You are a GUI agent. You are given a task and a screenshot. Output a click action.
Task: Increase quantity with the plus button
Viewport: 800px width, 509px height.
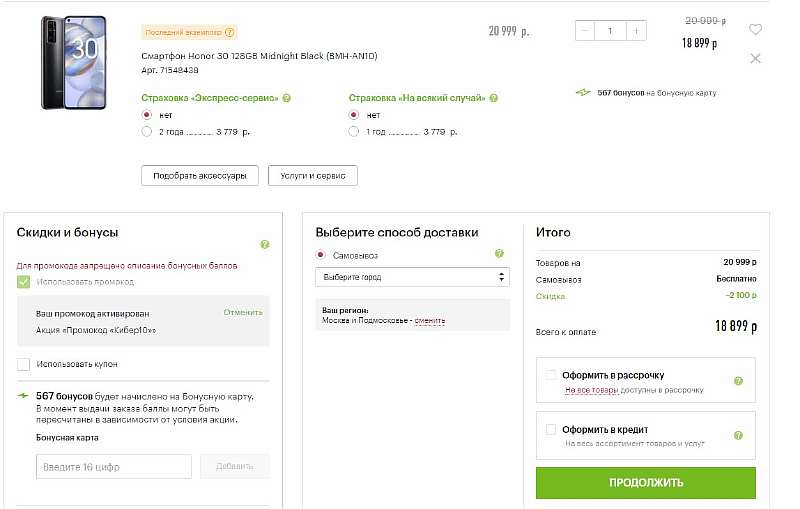636,31
